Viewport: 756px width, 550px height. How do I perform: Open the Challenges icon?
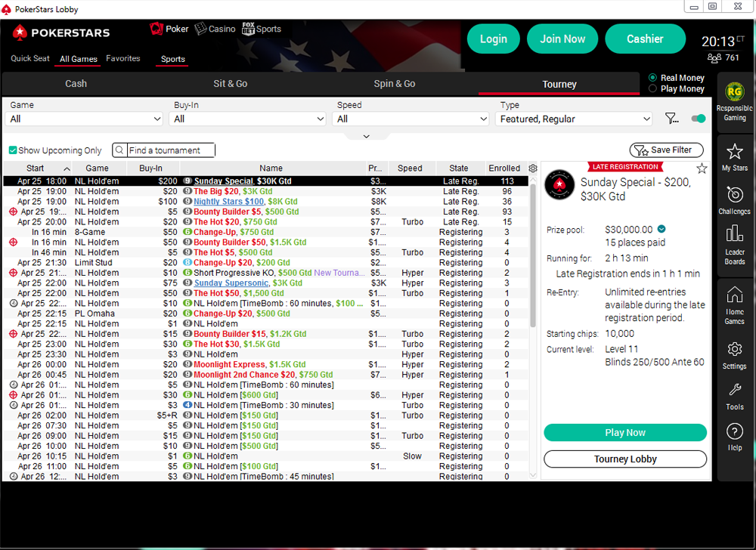click(x=734, y=195)
